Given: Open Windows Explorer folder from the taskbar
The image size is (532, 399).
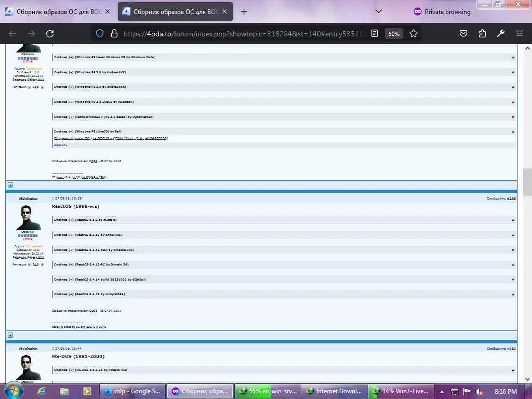Looking at the screenshot, I should click(64, 392).
